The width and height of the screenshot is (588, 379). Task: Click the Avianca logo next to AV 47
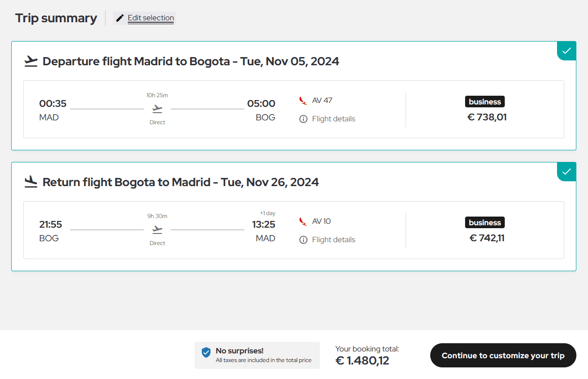(303, 101)
